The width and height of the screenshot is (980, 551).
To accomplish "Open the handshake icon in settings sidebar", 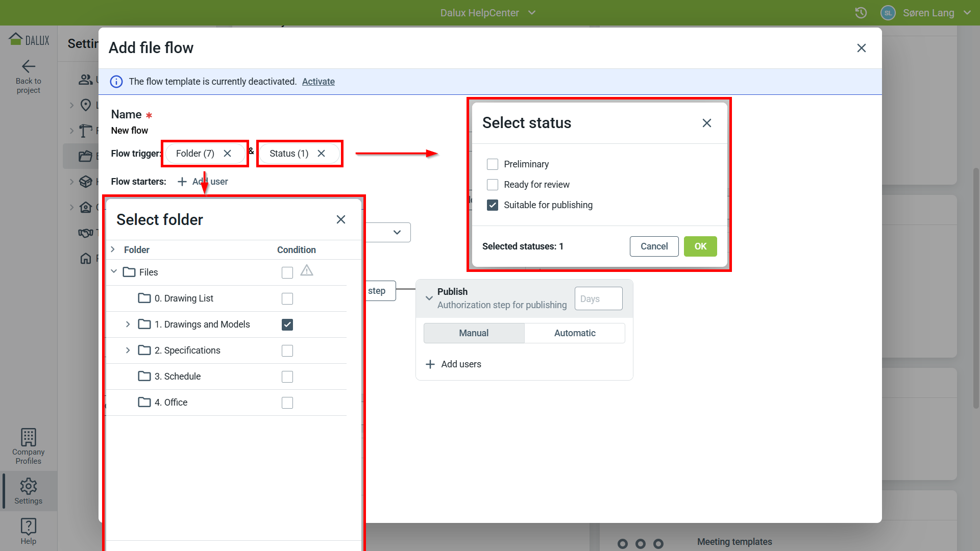I will (x=86, y=233).
